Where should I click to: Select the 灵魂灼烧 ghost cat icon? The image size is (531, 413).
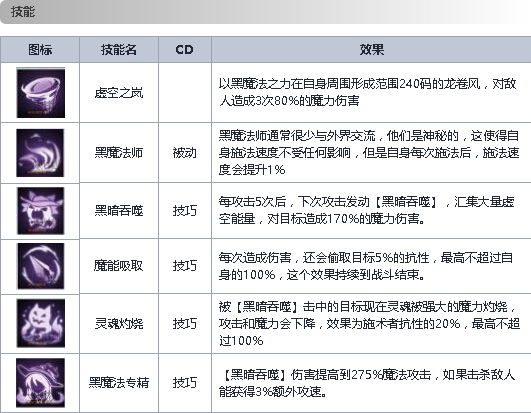pos(40,323)
